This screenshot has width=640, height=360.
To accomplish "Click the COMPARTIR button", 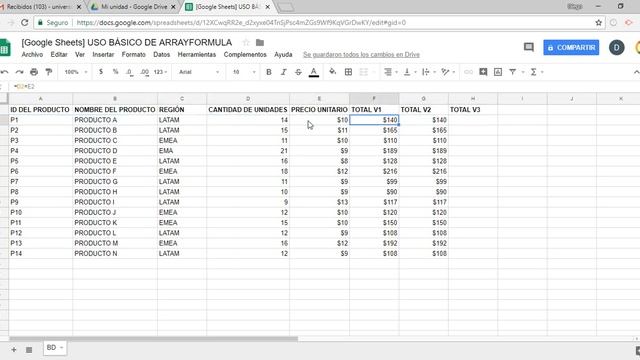I will coord(571,48).
